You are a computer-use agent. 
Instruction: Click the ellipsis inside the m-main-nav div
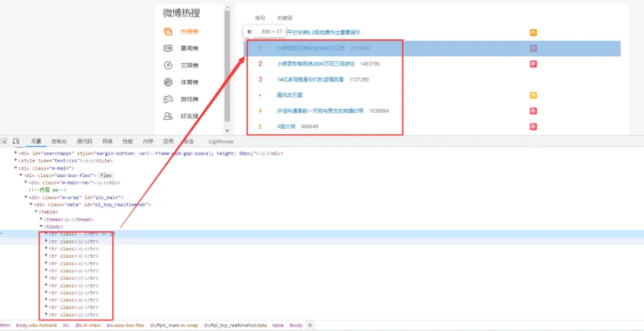pyautogui.click(x=99, y=182)
